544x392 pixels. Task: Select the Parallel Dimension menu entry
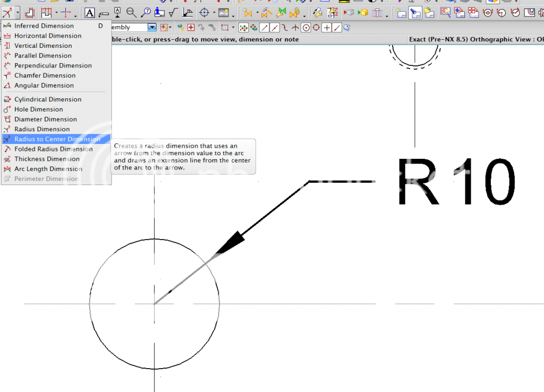tap(56, 55)
